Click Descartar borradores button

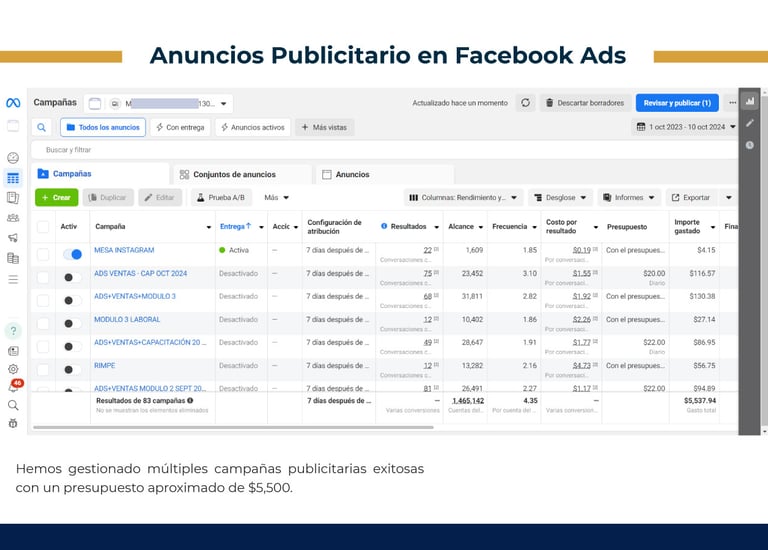tap(585, 103)
